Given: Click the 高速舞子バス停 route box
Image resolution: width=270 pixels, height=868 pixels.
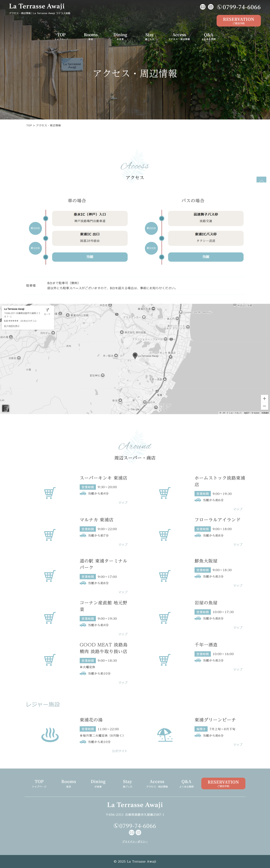Looking at the screenshot, I should 206,218.
